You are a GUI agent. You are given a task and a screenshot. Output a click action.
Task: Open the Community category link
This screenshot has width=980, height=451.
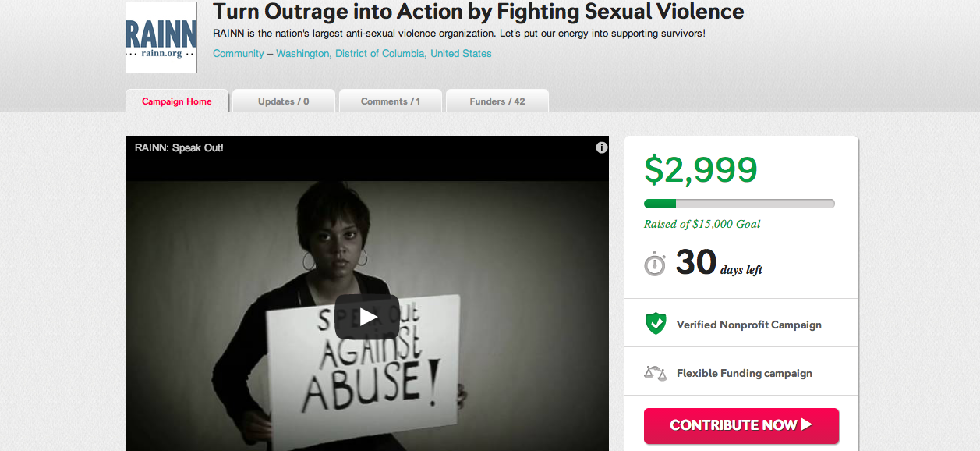[x=239, y=54]
